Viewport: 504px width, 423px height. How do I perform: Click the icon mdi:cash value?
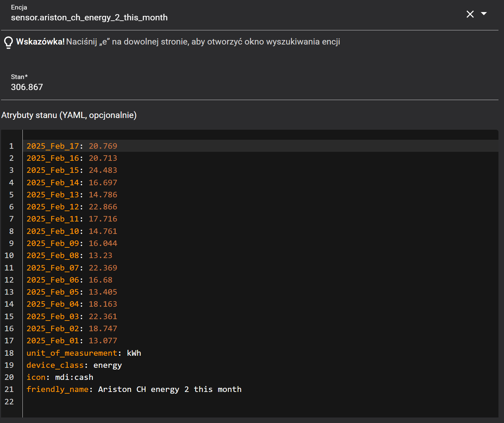click(74, 377)
